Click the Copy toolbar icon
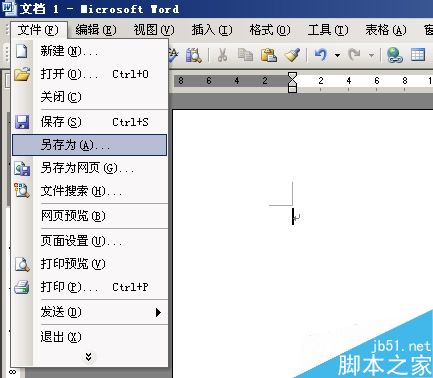 tap(245, 55)
